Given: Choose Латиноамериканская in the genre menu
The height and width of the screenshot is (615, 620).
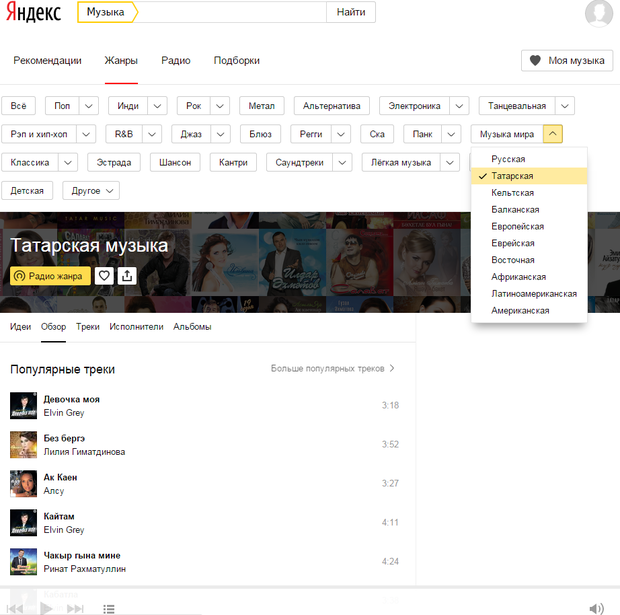Looking at the screenshot, I should tap(534, 294).
